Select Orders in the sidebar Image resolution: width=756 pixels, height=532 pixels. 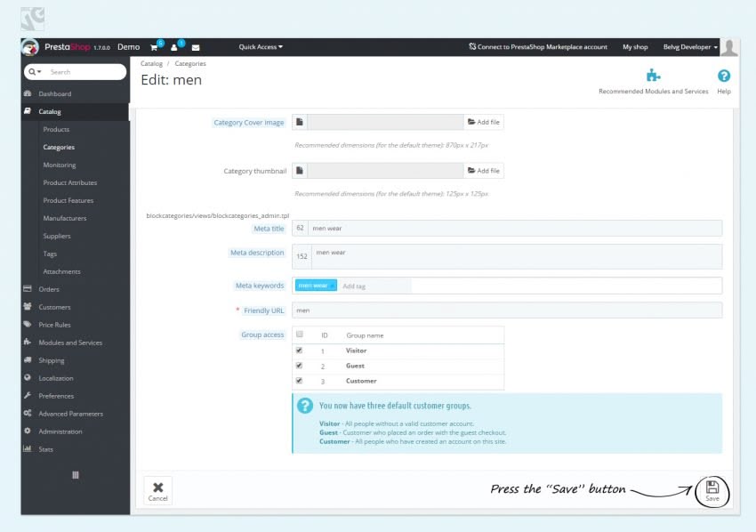49,289
